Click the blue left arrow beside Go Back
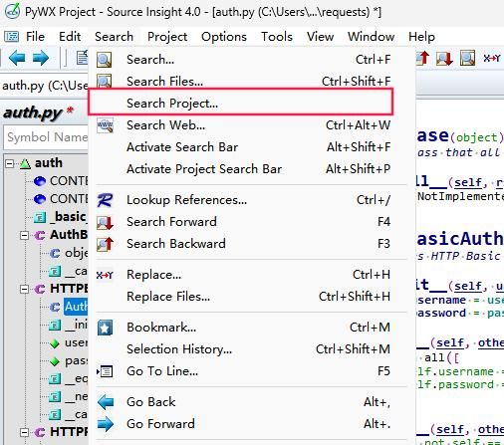The width and height of the screenshot is (504, 445). (106, 402)
